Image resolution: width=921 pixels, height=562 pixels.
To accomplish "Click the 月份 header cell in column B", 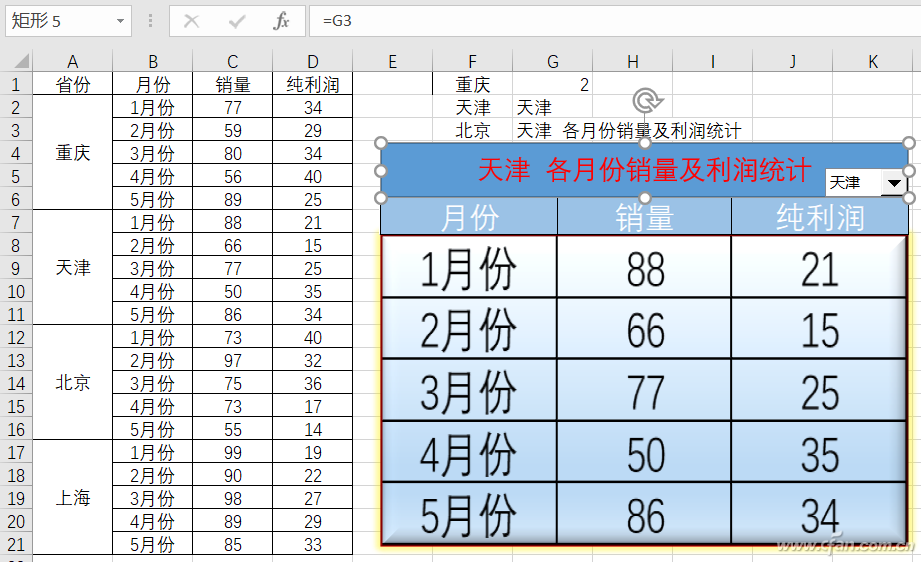I will pos(153,84).
